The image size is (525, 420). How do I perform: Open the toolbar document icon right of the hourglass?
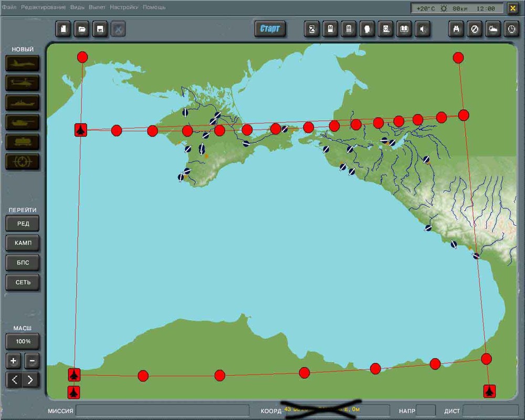coord(330,29)
